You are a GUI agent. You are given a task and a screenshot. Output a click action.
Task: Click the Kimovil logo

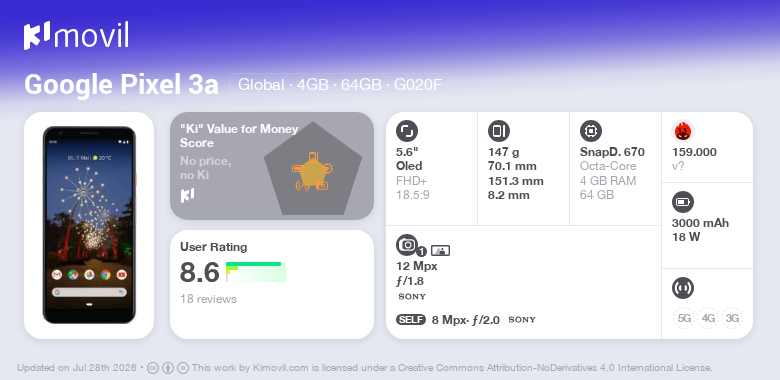[x=76, y=35]
